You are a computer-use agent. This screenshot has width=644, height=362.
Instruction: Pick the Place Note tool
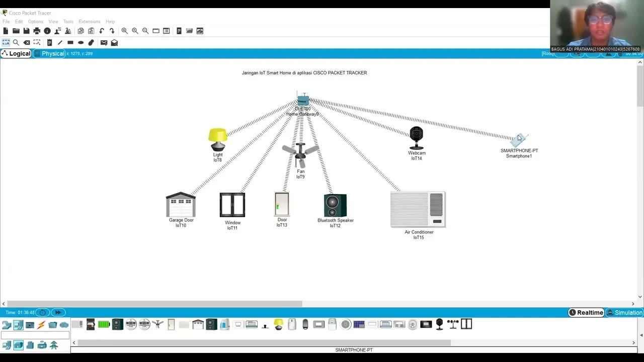[x=49, y=43]
